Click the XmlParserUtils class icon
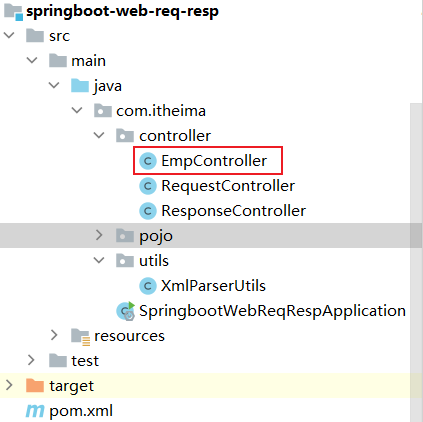The width and height of the screenshot is (423, 422). click(148, 286)
